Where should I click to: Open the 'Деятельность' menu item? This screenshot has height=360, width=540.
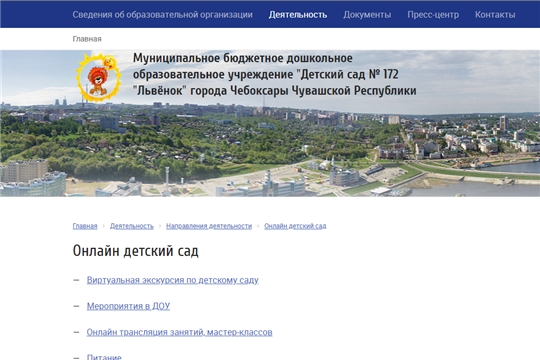click(x=298, y=15)
